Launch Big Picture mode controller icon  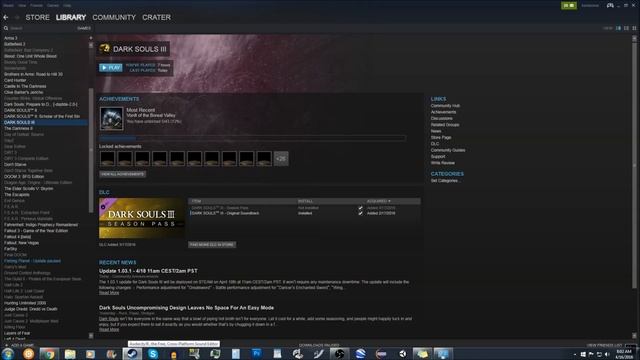[x=610, y=5]
